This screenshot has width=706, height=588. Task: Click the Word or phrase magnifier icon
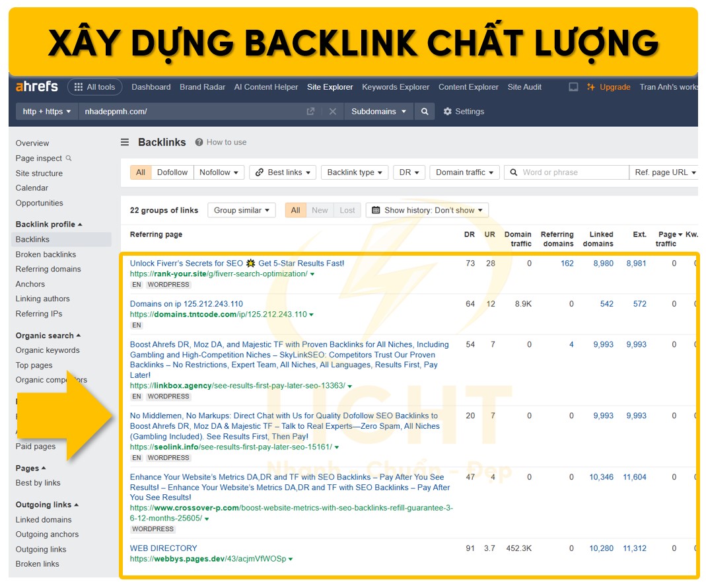[x=514, y=172]
